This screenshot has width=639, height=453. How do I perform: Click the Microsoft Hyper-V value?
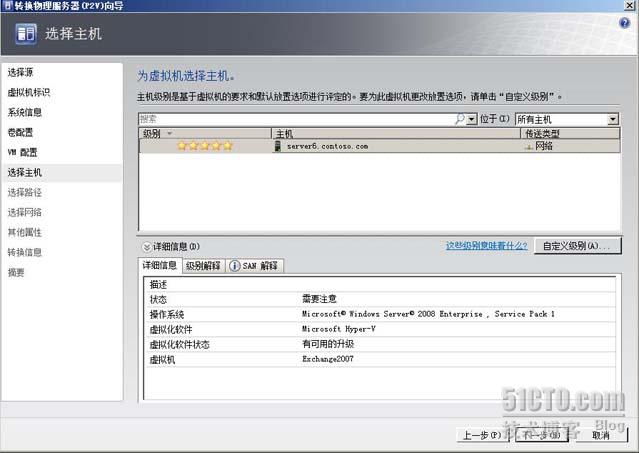click(339, 329)
